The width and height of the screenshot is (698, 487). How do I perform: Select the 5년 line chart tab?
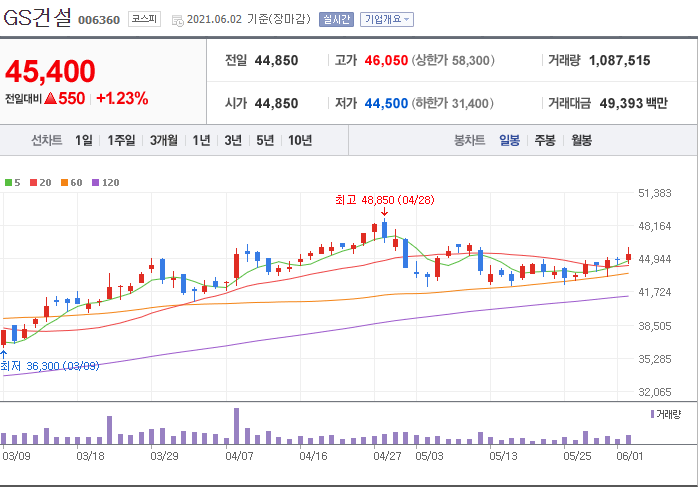[x=265, y=141]
